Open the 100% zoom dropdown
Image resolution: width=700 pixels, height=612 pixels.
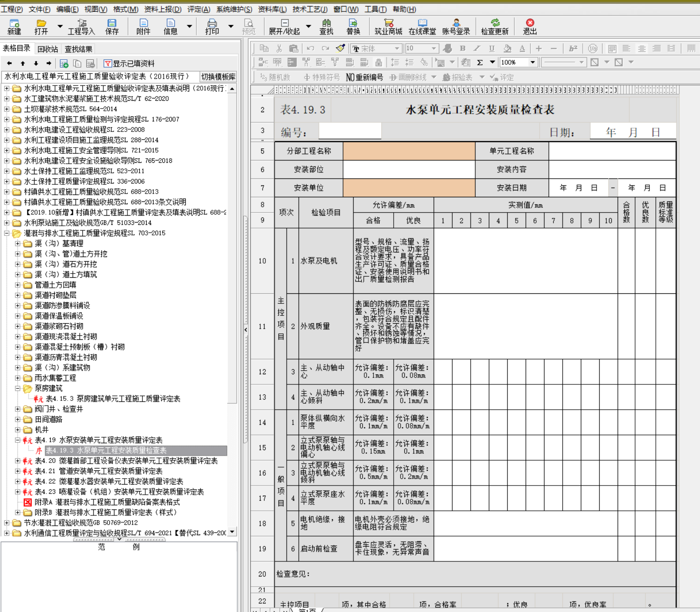(533, 63)
